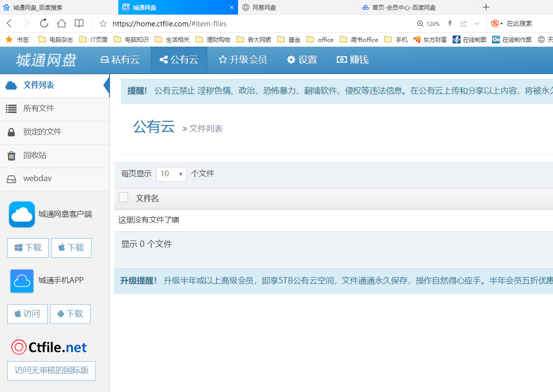Open the 赚钱 earnings page
Image resolution: width=553 pixels, height=392 pixels.
coord(352,60)
